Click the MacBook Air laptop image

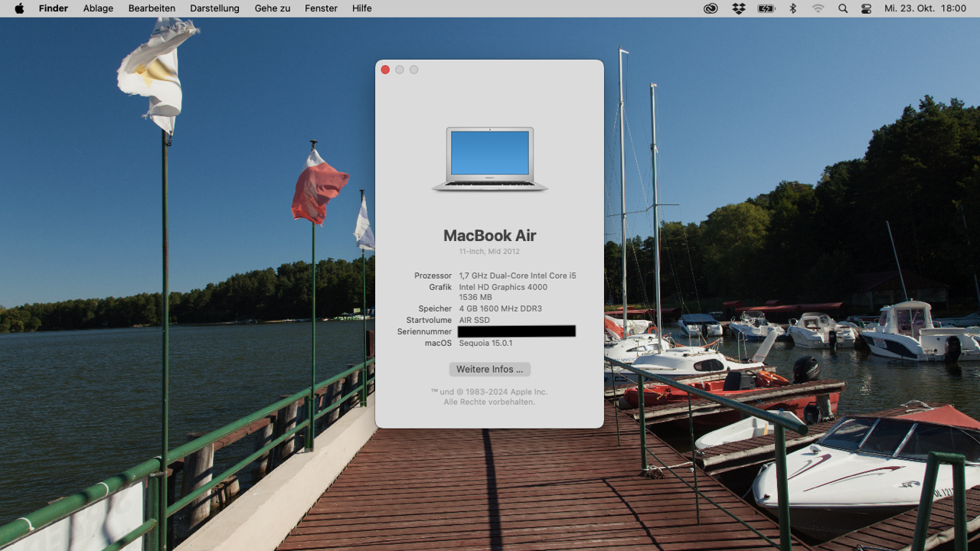[x=490, y=159]
